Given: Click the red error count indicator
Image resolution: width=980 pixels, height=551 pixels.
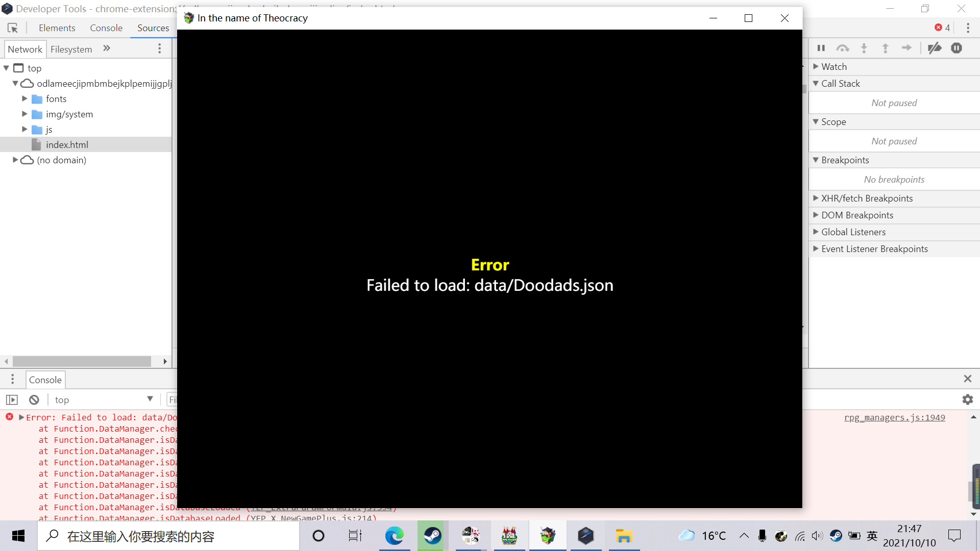Looking at the screenshot, I should (942, 28).
